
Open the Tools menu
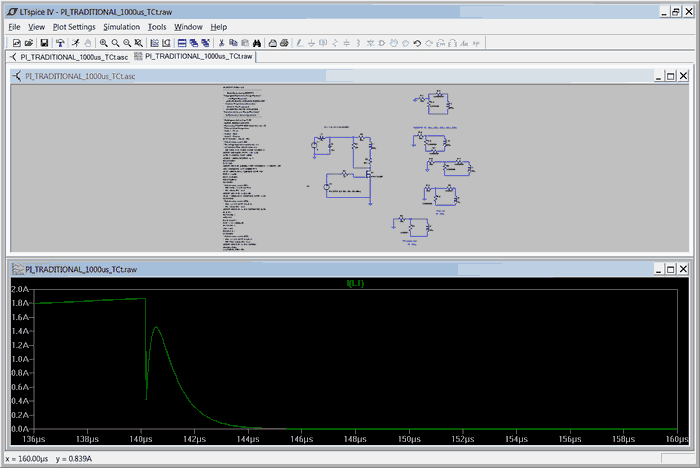coord(157,27)
